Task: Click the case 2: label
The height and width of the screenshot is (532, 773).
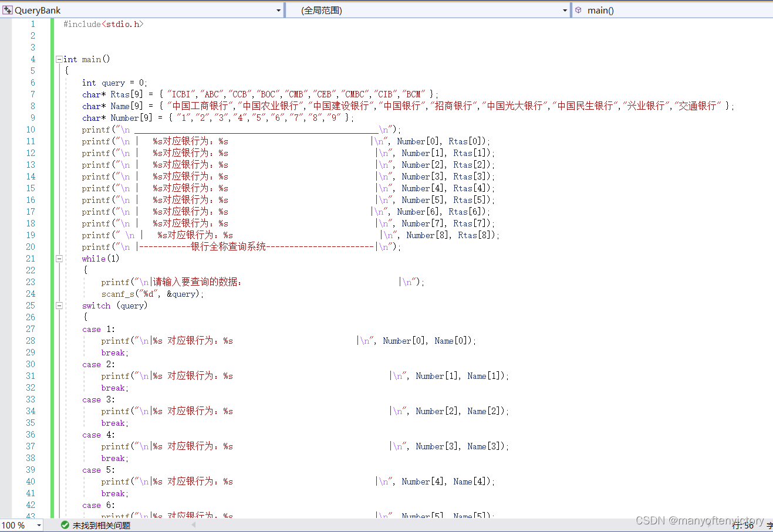Action: 99,364
